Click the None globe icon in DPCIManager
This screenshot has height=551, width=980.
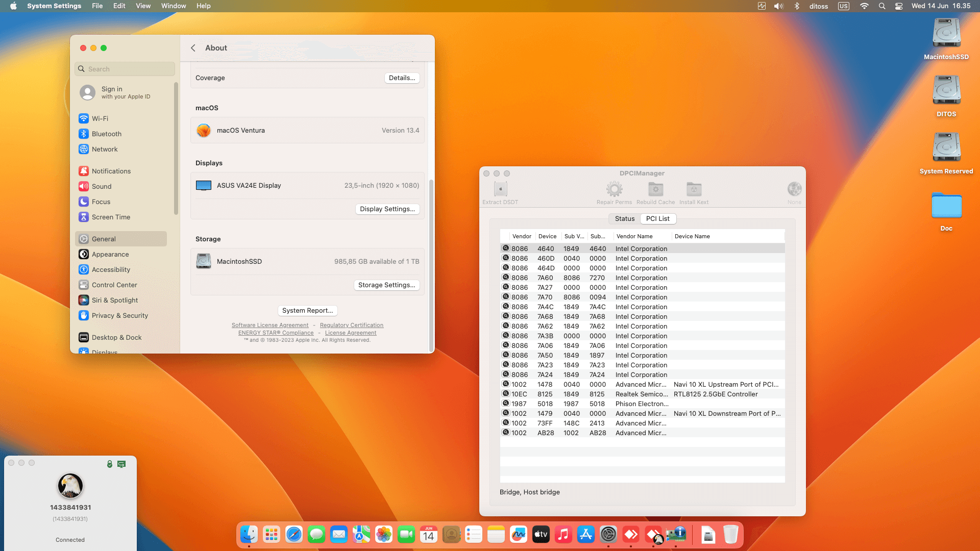pos(794,193)
